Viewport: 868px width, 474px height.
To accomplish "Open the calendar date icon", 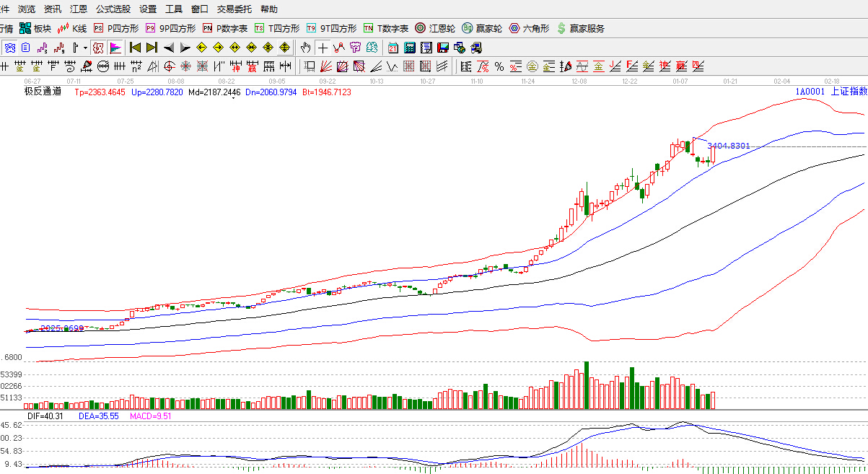I will pyautogui.click(x=393, y=48).
